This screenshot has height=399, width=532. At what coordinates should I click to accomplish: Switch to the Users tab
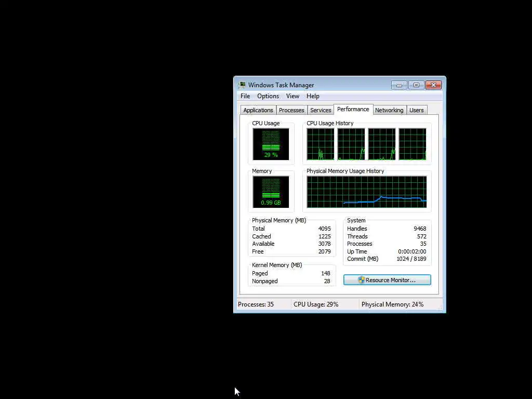416,110
